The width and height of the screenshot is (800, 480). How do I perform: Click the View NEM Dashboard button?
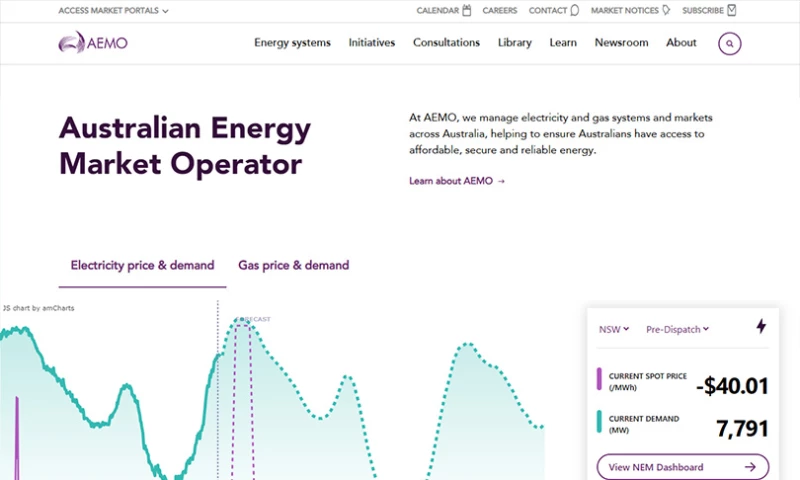tap(683, 467)
